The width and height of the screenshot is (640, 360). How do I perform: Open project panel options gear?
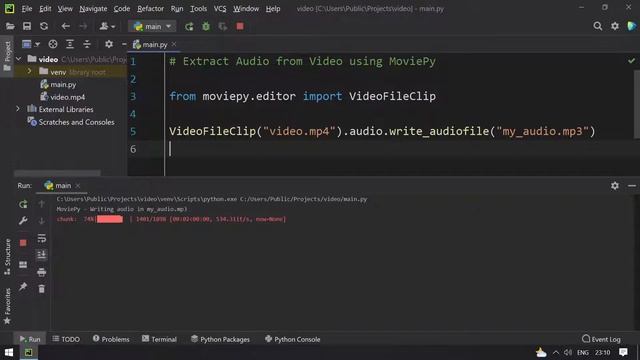[109, 44]
